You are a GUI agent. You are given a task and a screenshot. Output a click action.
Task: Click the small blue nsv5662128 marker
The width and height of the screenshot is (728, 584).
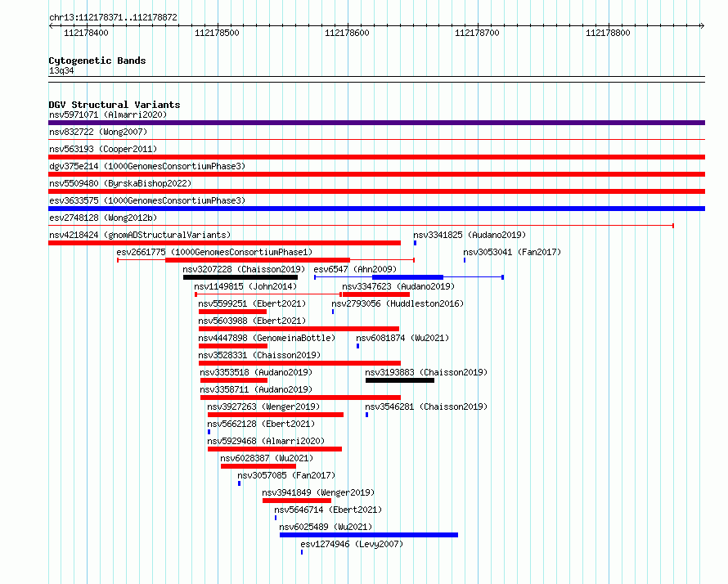[209, 432]
